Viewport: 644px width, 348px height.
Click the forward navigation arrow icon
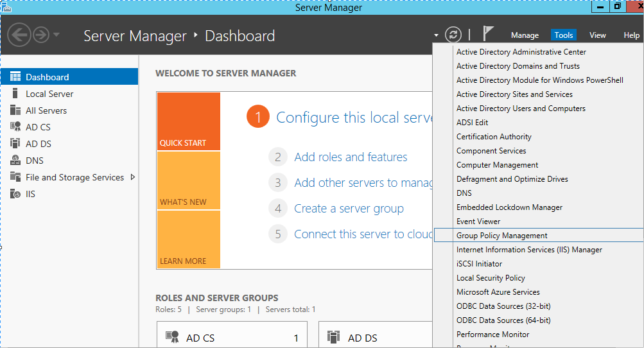(41, 35)
